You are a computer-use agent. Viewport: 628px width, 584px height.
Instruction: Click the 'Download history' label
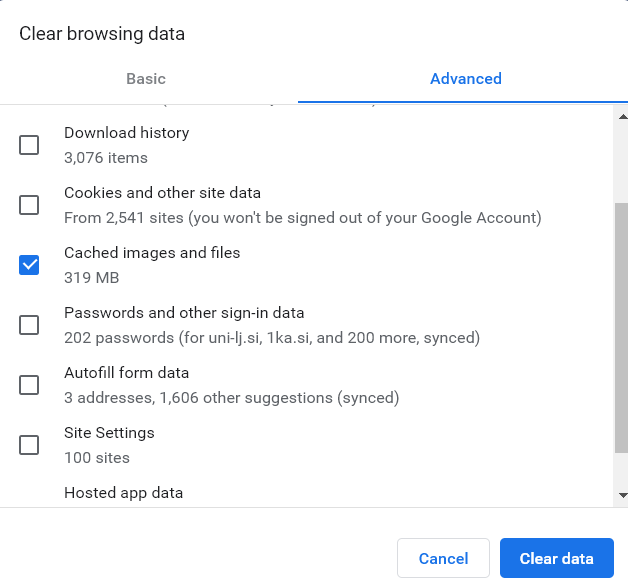click(127, 133)
